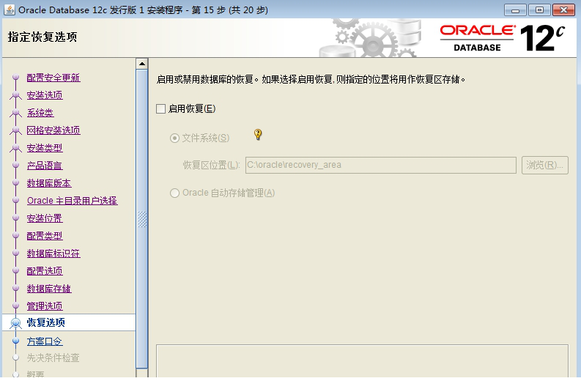This screenshot has height=392, width=581.
Task: Jump to 产品语言 step
Action: click(45, 166)
